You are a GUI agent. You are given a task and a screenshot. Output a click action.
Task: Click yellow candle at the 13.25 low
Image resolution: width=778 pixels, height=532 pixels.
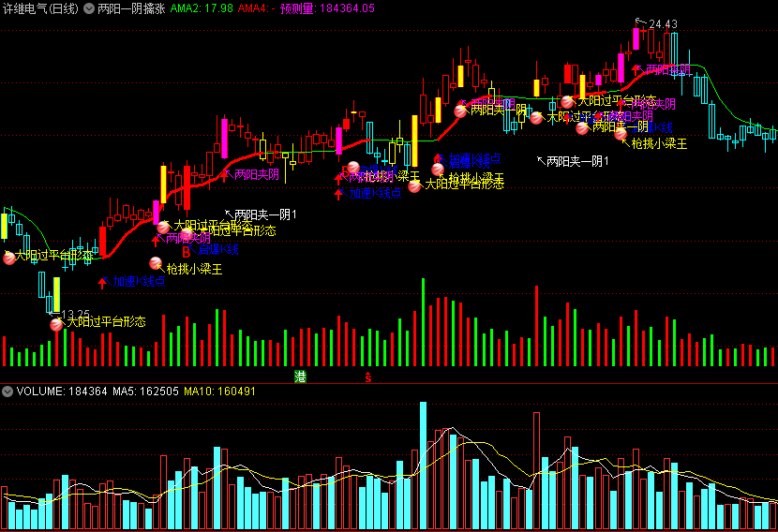[56, 294]
